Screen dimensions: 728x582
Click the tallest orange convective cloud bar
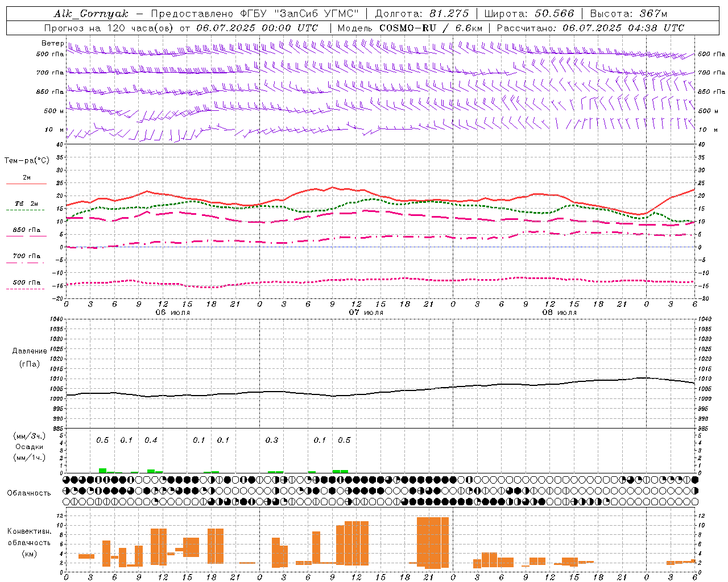(433, 542)
